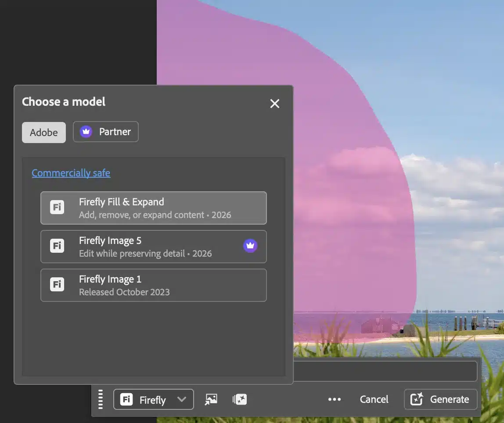Click the reference image icon in taskbar
The image size is (504, 423).
[x=211, y=399]
